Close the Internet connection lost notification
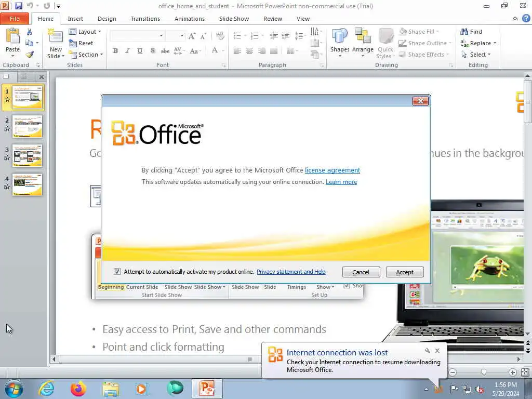The width and height of the screenshot is (532, 399). pos(437,351)
